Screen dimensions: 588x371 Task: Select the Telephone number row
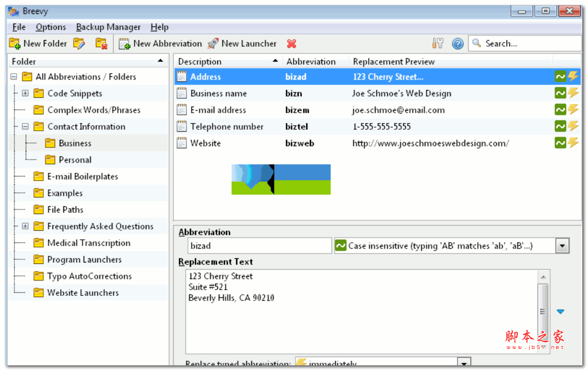coord(377,127)
